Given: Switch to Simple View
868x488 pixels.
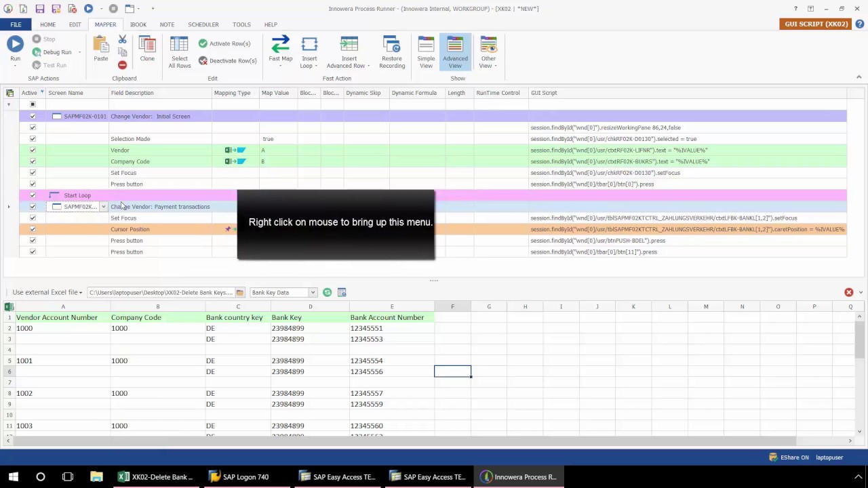Looking at the screenshot, I should (x=426, y=51).
